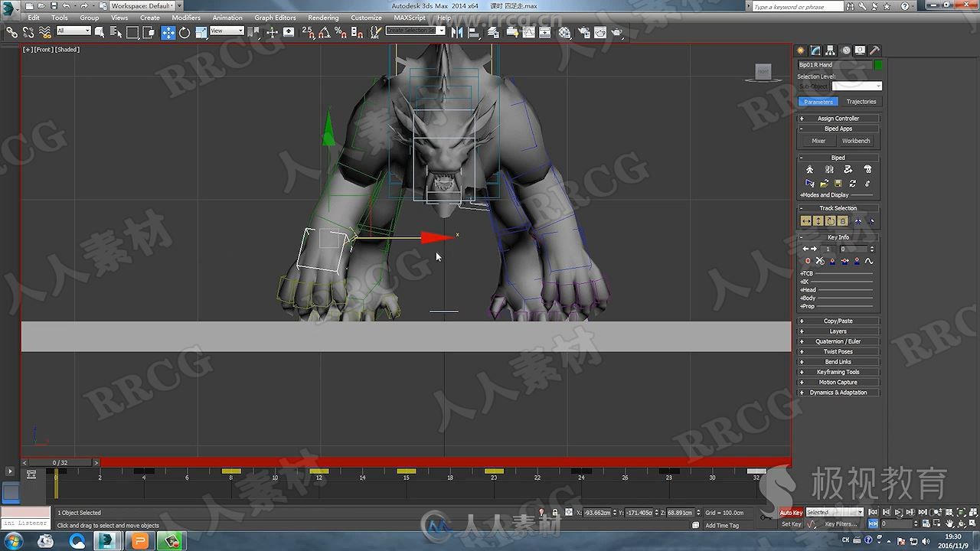Activate Select and Scale tool

pos(201,32)
